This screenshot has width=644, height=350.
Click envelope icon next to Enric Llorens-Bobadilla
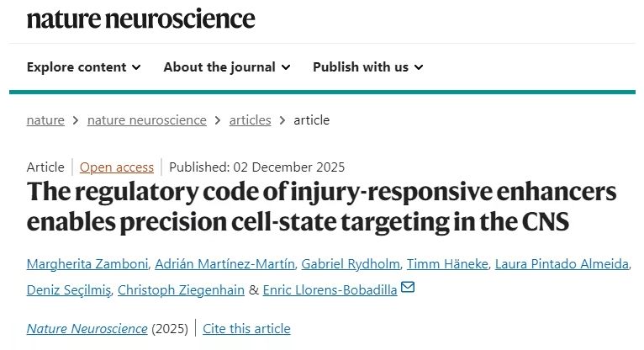tap(409, 288)
